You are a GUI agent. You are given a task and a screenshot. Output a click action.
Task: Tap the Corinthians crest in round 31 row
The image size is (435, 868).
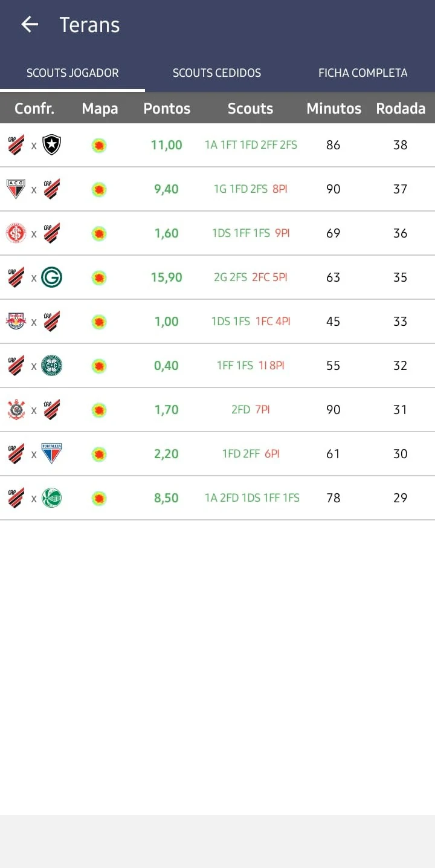click(16, 410)
